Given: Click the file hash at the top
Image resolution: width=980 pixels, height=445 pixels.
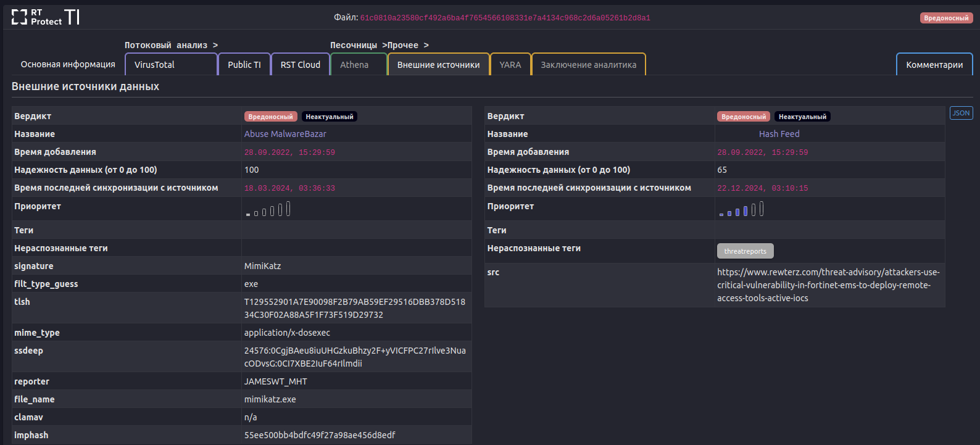Looking at the screenshot, I should pos(505,18).
